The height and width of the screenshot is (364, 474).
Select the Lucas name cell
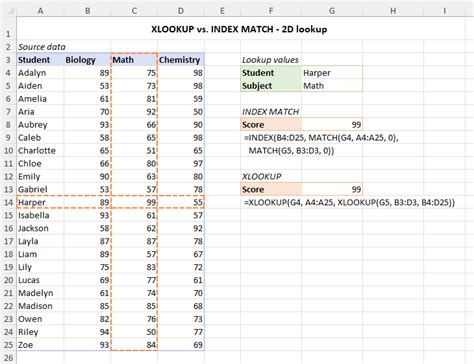[40, 280]
